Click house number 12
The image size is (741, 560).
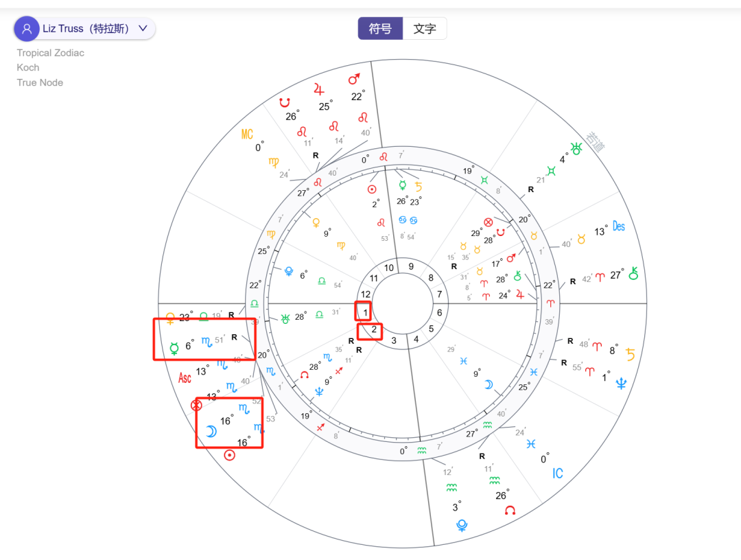[365, 294]
